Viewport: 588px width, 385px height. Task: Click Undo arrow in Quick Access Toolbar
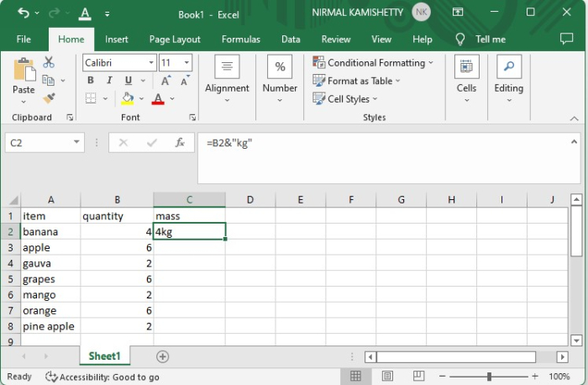[24, 13]
